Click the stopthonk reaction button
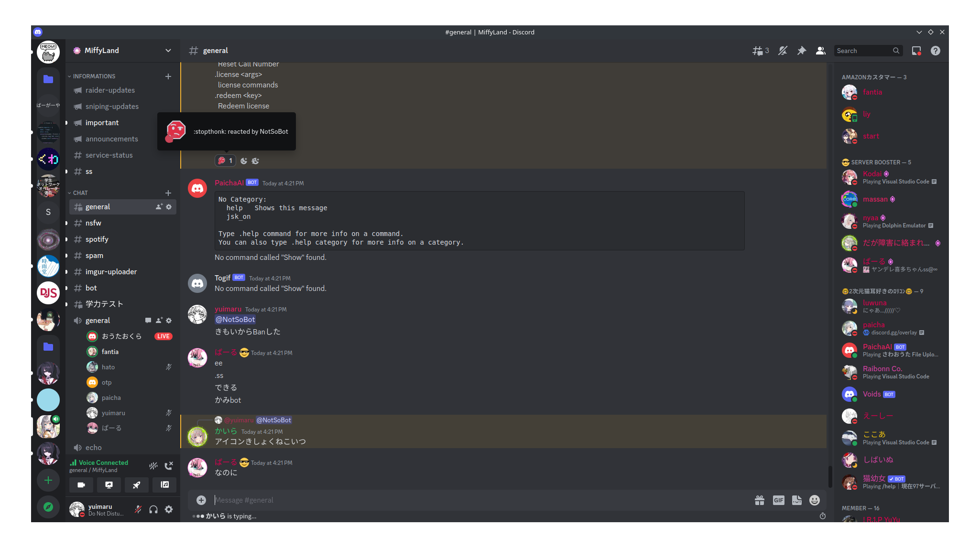980x559 pixels. pos(225,161)
